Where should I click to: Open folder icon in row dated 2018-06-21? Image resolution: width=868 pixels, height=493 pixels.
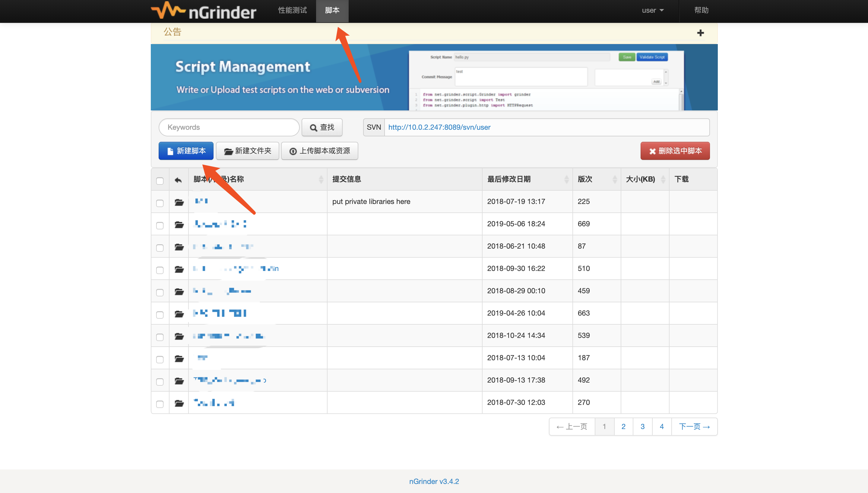[179, 247]
